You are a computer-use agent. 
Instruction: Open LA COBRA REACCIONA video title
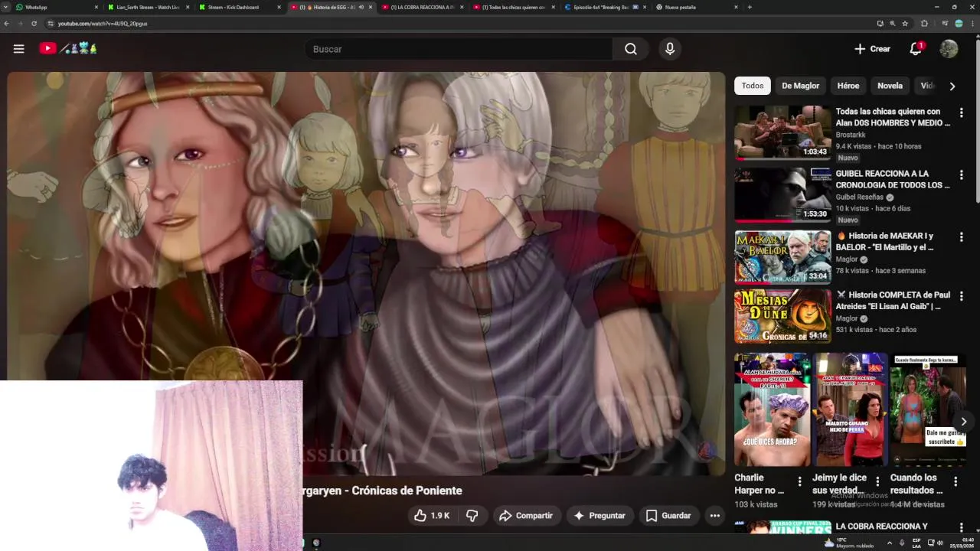(x=881, y=527)
